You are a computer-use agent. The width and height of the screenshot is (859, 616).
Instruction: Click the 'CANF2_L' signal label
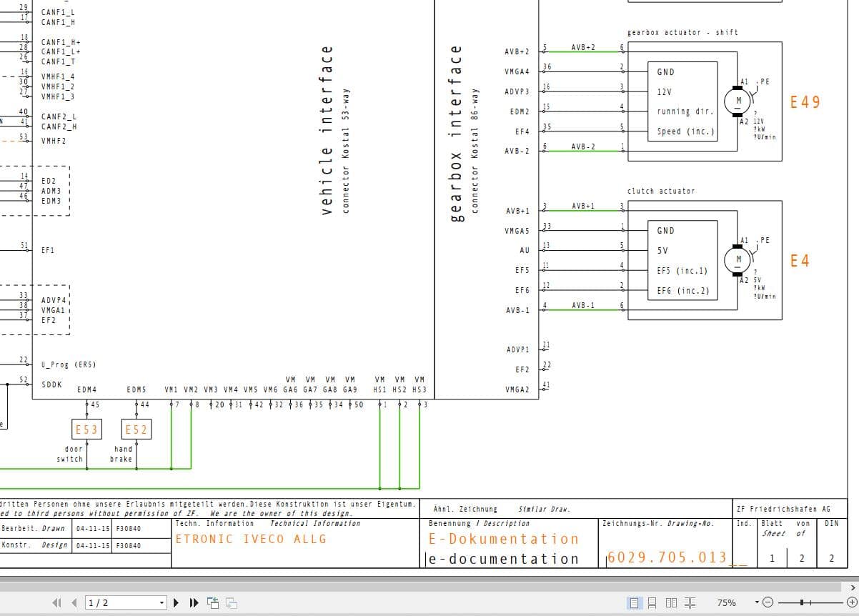tap(59, 116)
